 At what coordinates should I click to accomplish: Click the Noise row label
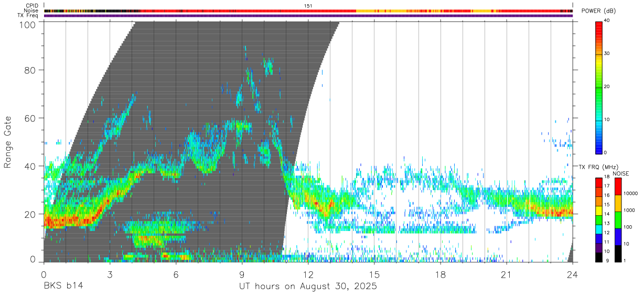[31, 10]
